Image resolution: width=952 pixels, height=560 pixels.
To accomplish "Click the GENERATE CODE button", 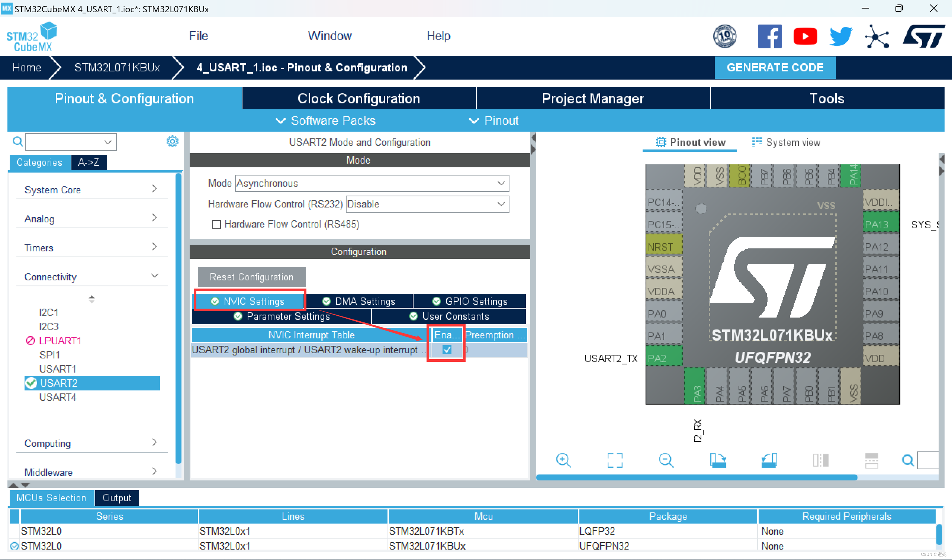I will 775,67.
